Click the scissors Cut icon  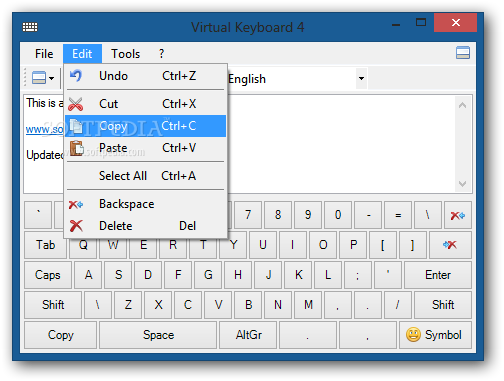(x=76, y=104)
